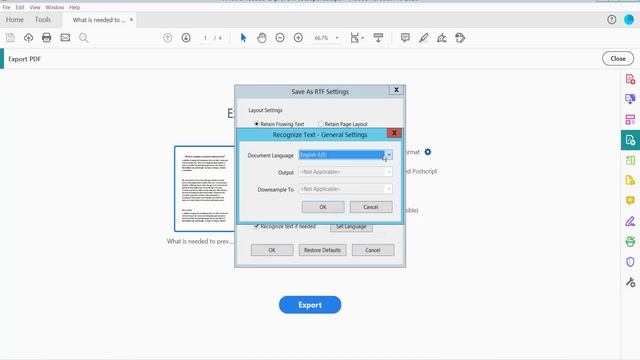This screenshot has width=640, height=360.
Task: Go to previous page arrow icon
Action: (167, 38)
